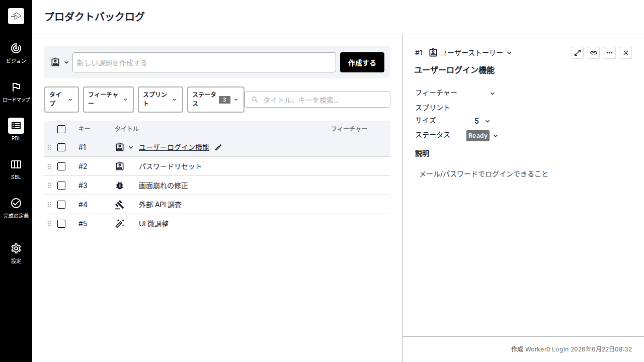Click the app logo icon in sidebar
This screenshot has width=644, height=362.
click(x=16, y=16)
